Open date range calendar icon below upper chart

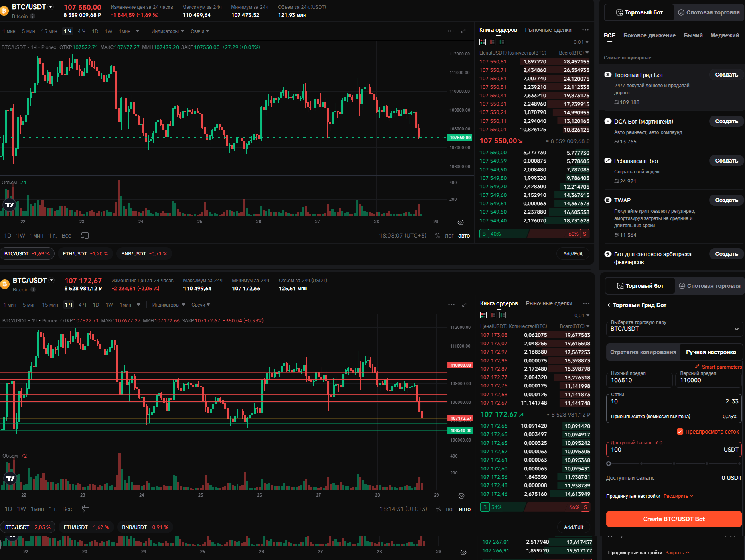tap(85, 236)
